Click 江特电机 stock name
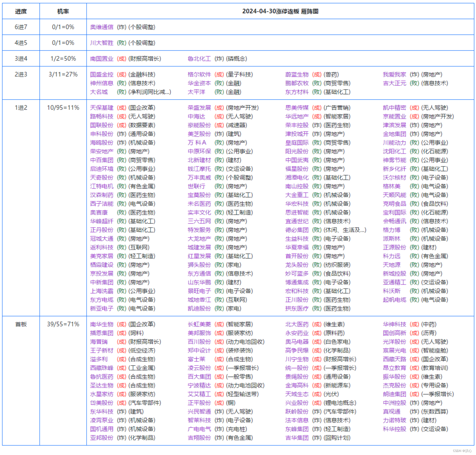The image size is (476, 455). point(102,186)
